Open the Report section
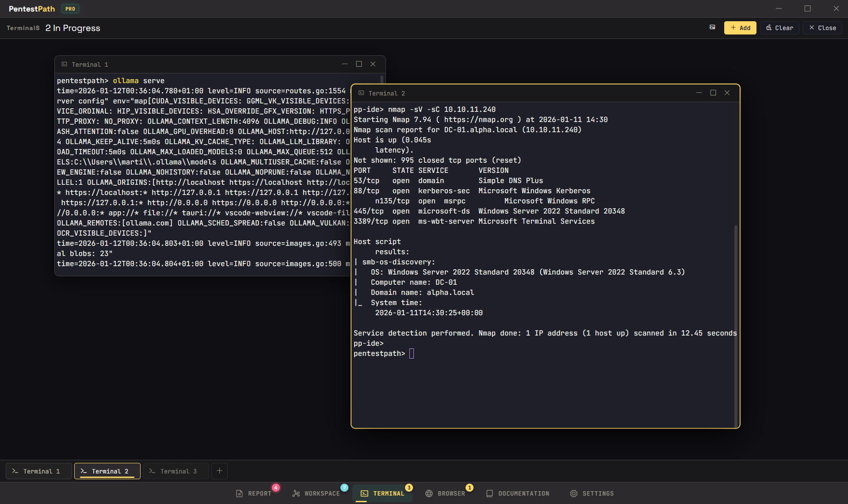This screenshot has width=848, height=504. [254, 493]
